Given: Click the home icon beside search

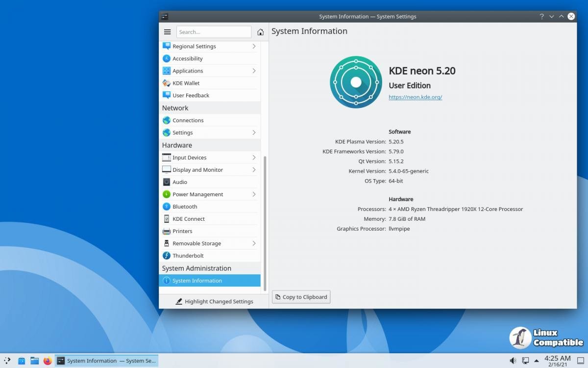Looking at the screenshot, I should point(260,32).
